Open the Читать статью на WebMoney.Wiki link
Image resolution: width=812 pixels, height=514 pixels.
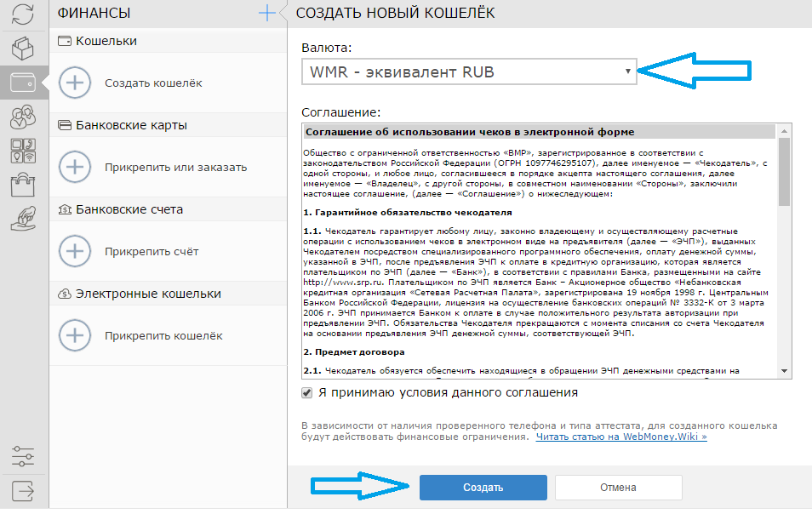tap(620, 437)
